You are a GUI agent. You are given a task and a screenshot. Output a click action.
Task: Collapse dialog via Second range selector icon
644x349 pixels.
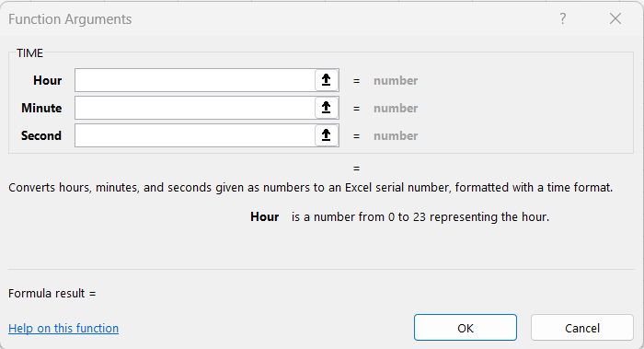(326, 135)
